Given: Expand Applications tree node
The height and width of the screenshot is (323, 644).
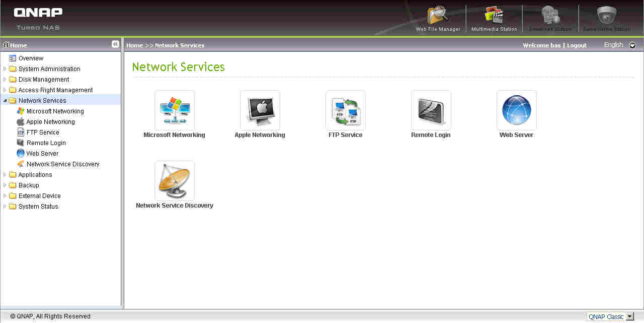Looking at the screenshot, I should [5, 174].
